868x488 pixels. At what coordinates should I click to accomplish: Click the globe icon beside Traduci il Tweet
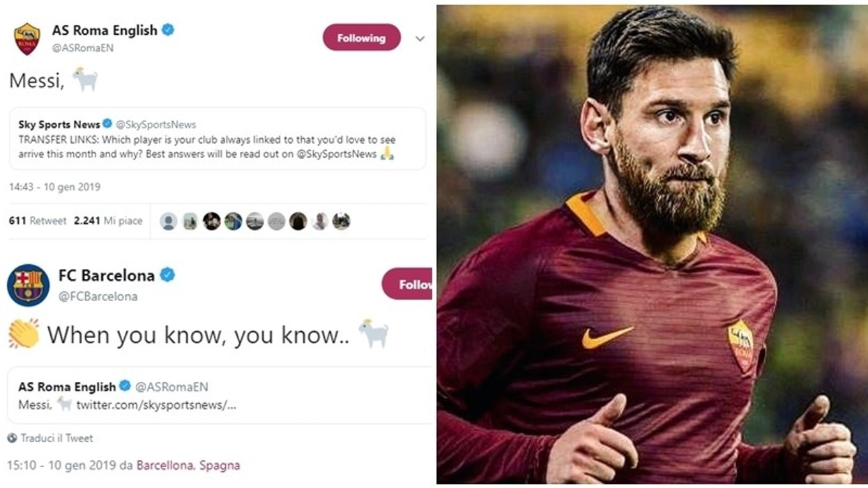[x=12, y=439]
